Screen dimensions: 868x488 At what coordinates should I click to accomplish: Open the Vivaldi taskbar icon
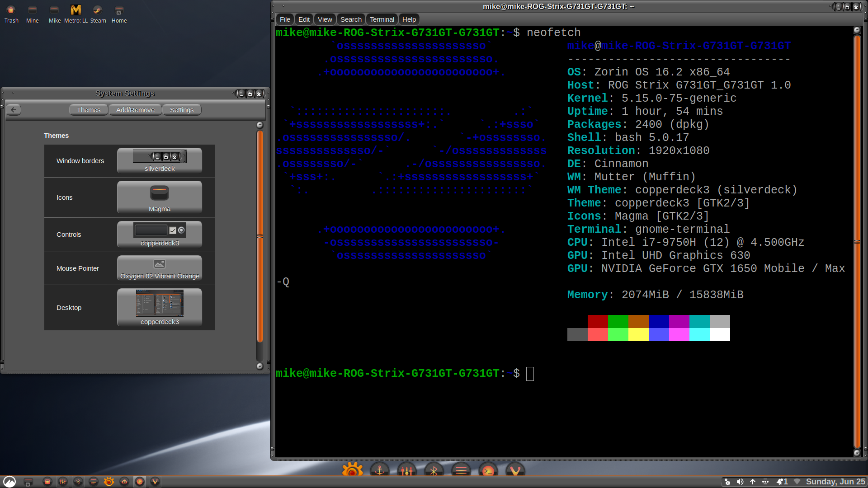[x=155, y=482]
